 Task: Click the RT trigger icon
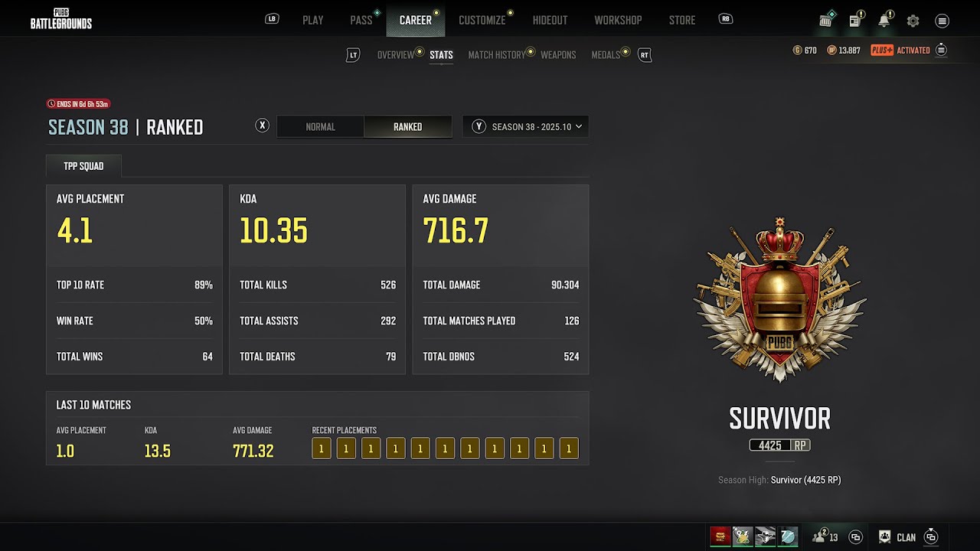tap(645, 55)
